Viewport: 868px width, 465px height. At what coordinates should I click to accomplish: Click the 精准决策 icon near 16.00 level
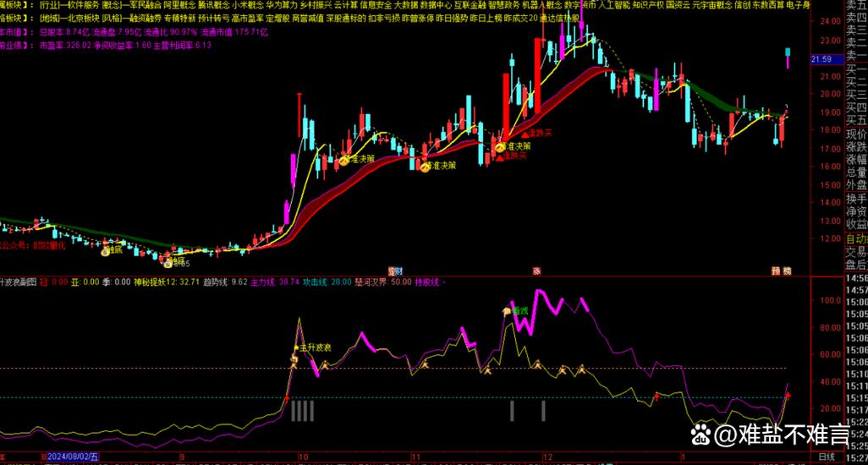(426, 167)
